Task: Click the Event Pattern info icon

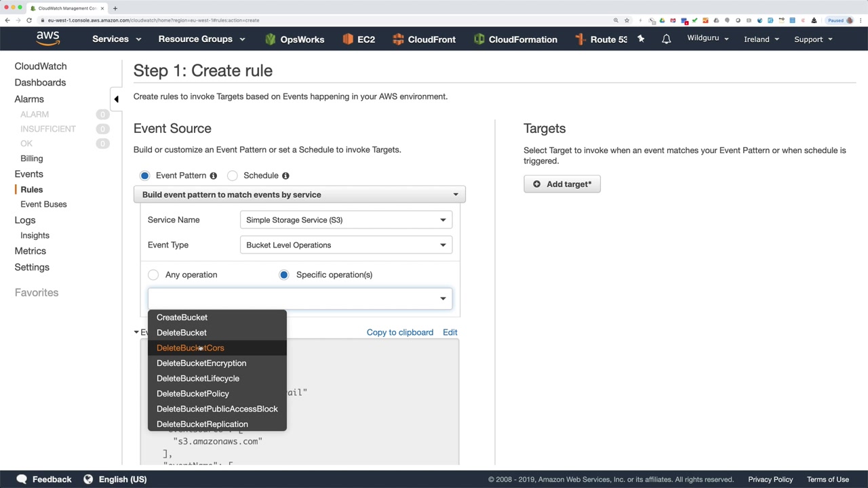Action: click(213, 176)
